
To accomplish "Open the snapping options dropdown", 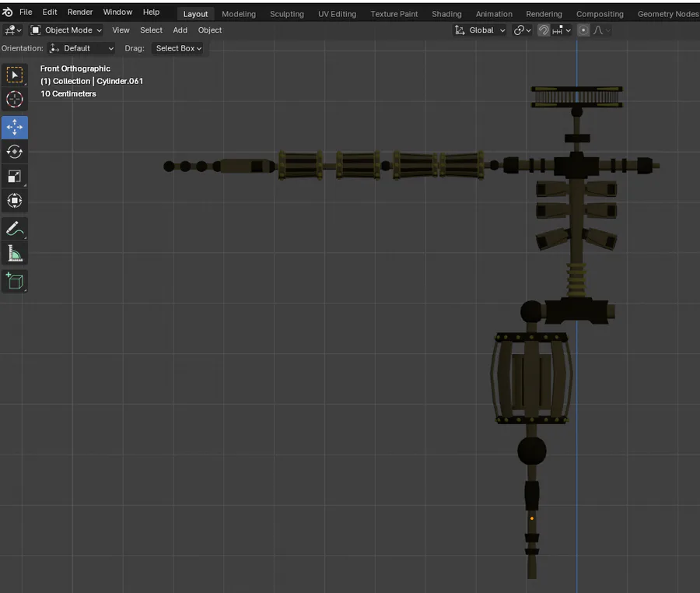I will click(562, 30).
